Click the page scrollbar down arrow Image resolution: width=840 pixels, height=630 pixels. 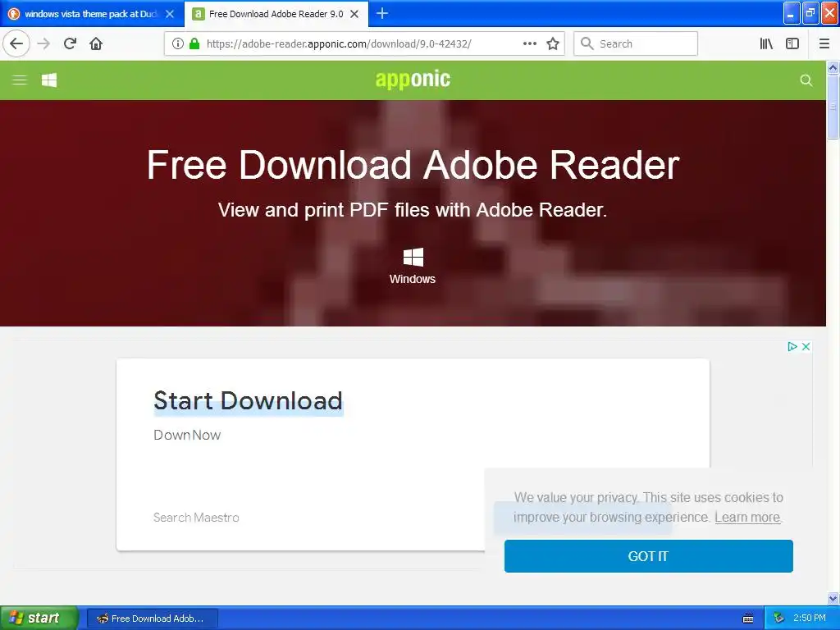[x=833, y=598]
